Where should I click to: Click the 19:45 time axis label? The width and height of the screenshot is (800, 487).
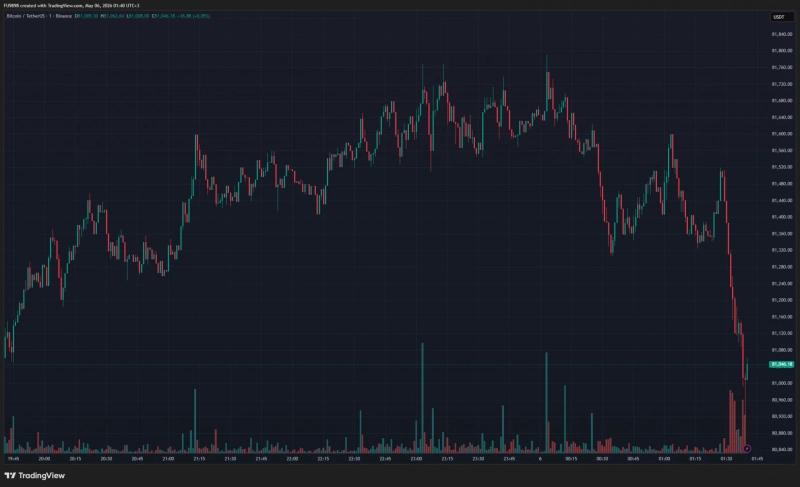(13, 459)
